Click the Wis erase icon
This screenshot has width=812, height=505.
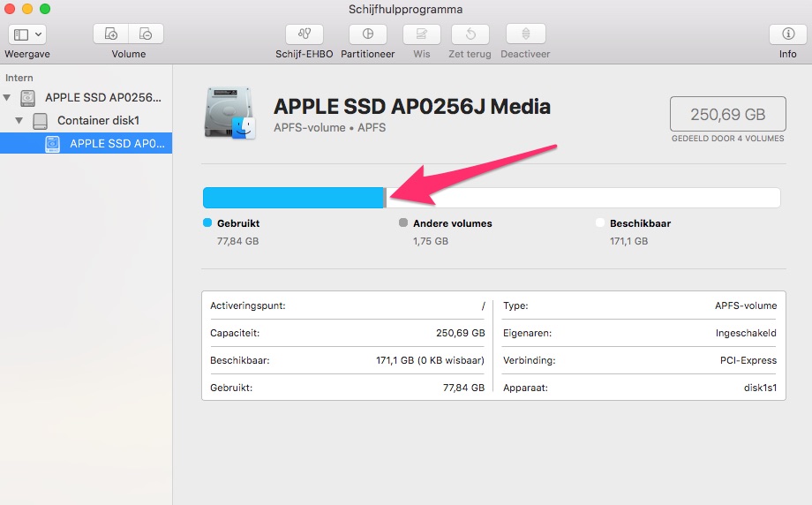tap(422, 34)
